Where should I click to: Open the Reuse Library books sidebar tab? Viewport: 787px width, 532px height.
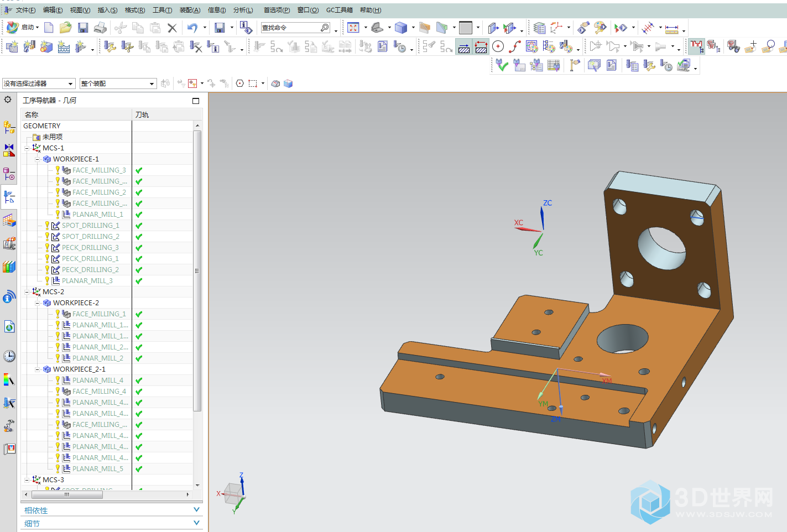click(9, 267)
